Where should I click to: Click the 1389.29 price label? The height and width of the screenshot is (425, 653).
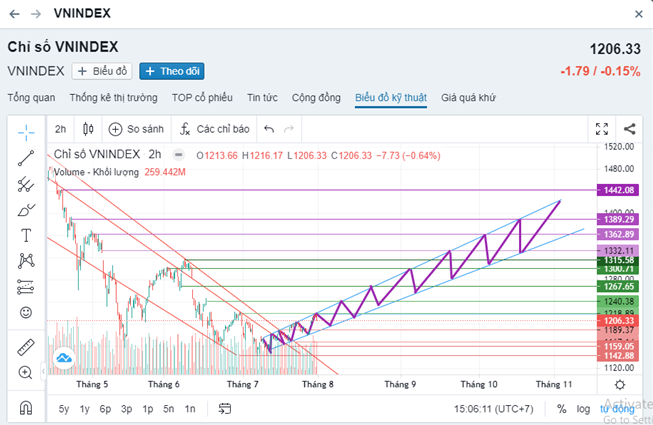618,219
